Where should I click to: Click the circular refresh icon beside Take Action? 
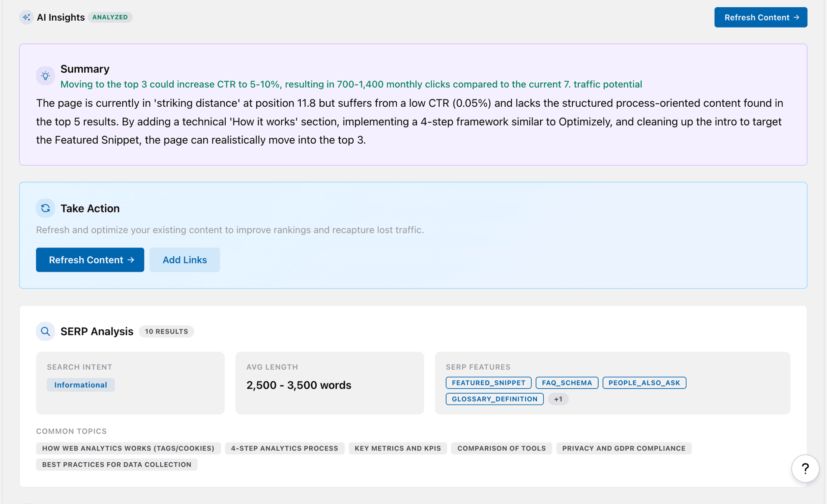point(45,208)
